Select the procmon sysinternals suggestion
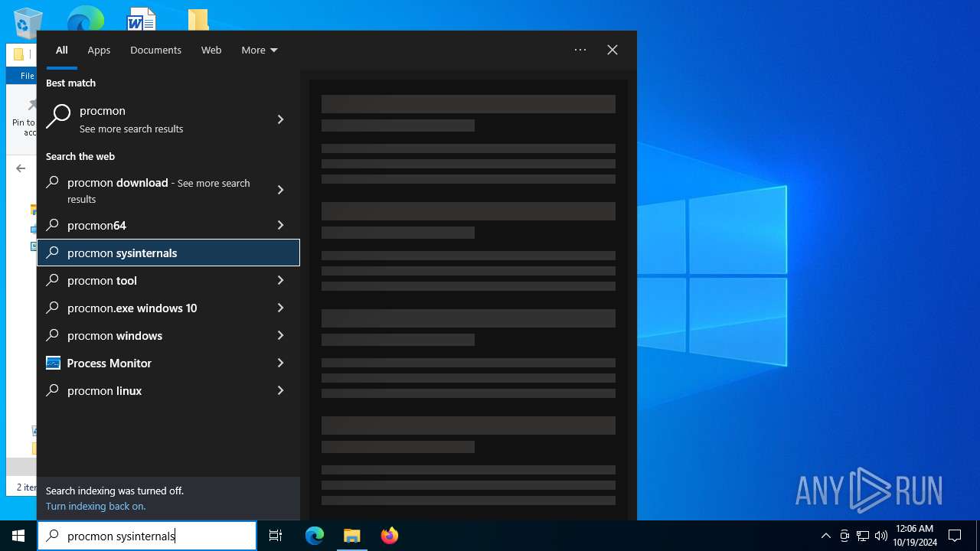This screenshot has width=980, height=551. click(168, 253)
